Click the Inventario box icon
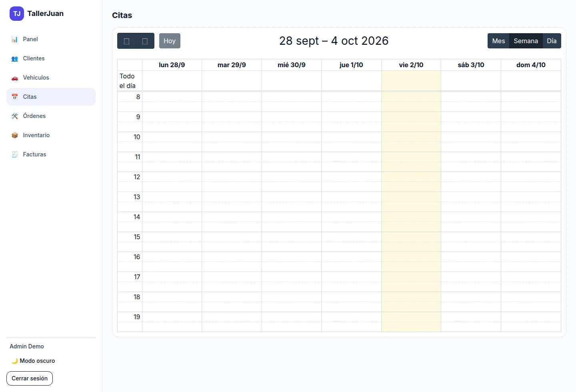The height and width of the screenshot is (392, 576). pos(15,135)
